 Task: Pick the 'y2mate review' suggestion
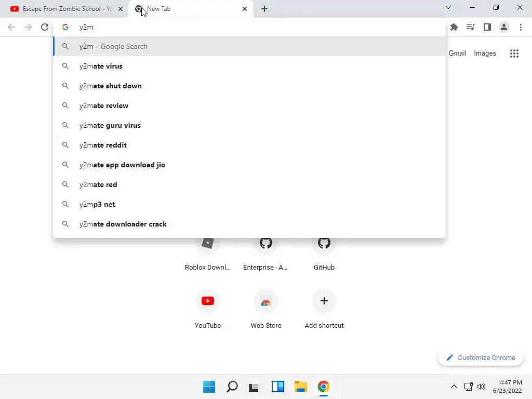point(249,105)
